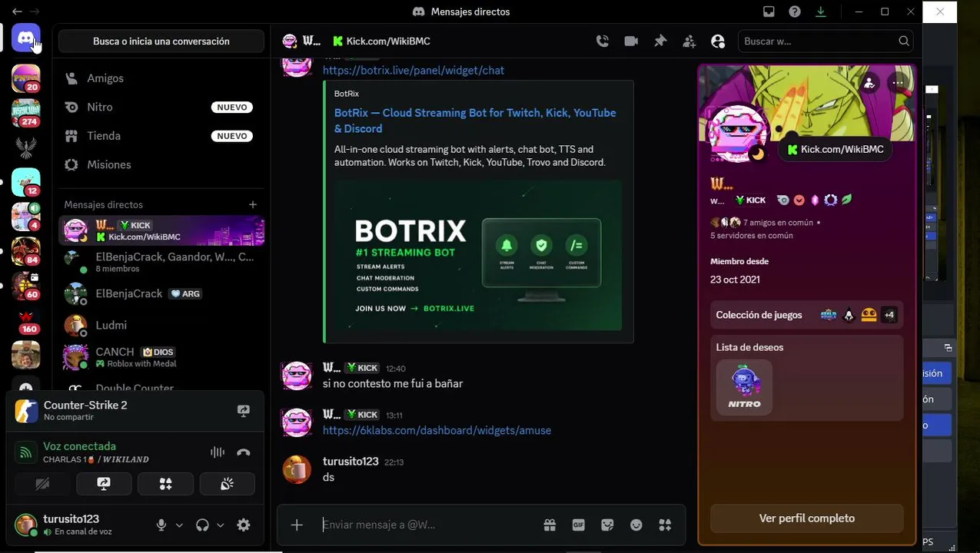The height and width of the screenshot is (553, 980).
Task: Open pinned messages
Action: 660,41
